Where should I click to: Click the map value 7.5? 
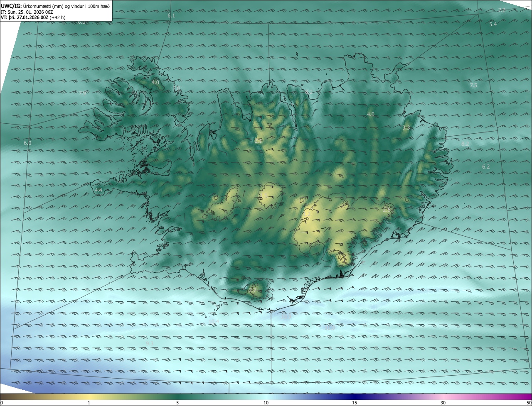pyautogui.click(x=473, y=86)
